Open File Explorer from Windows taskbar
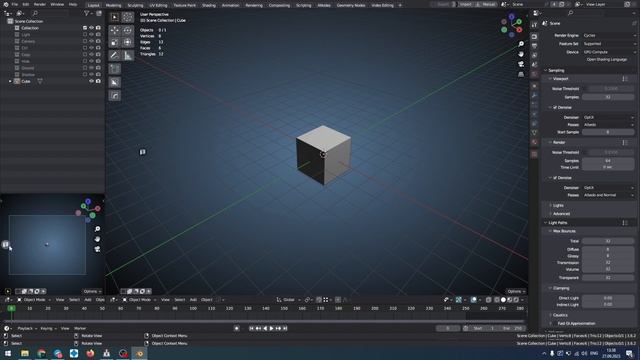This screenshot has width=640, height=360. (x=25, y=353)
